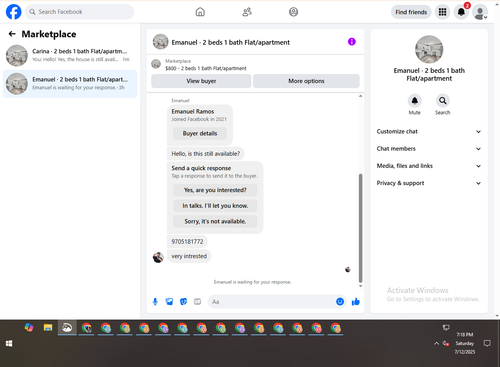Screen dimensions: 500x367
Task: Open the purple conversation info icon
Action: pyautogui.click(x=352, y=42)
